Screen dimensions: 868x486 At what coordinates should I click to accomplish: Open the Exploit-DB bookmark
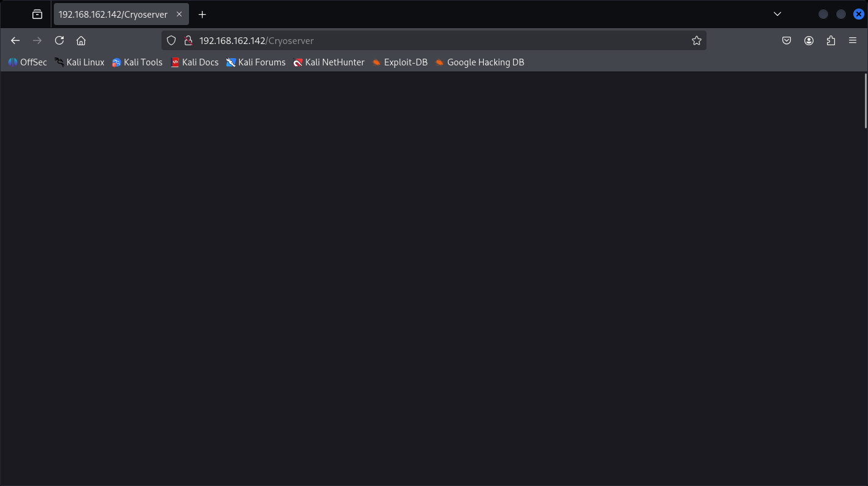399,62
